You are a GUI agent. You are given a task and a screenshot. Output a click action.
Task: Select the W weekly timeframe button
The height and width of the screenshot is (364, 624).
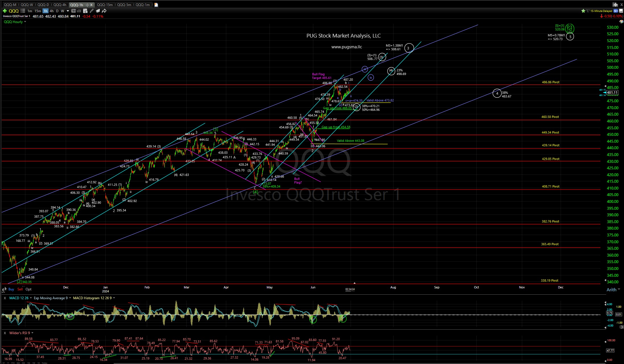pyautogui.click(x=62, y=11)
